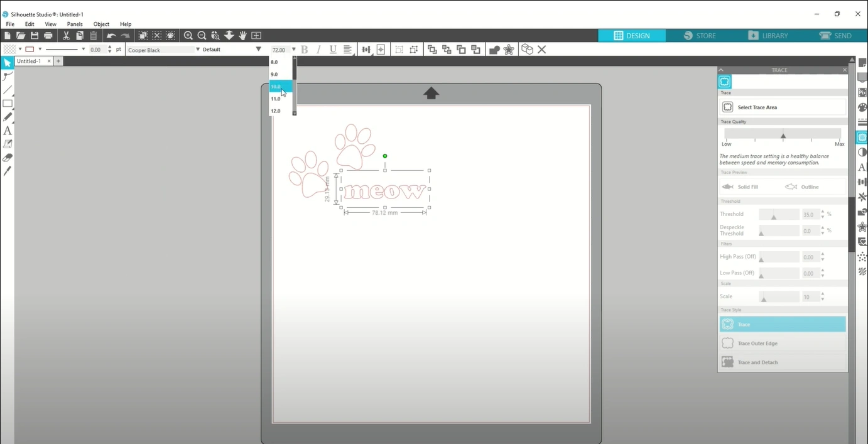Open the Edit menu
Screen dimensions: 868x444
(x=29, y=24)
